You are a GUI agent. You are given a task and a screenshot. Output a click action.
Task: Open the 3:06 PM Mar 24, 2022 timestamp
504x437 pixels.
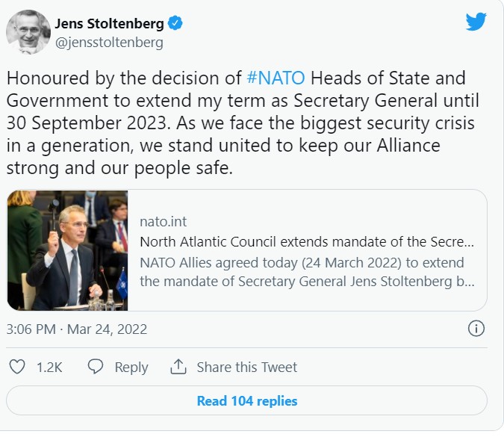tap(76, 329)
